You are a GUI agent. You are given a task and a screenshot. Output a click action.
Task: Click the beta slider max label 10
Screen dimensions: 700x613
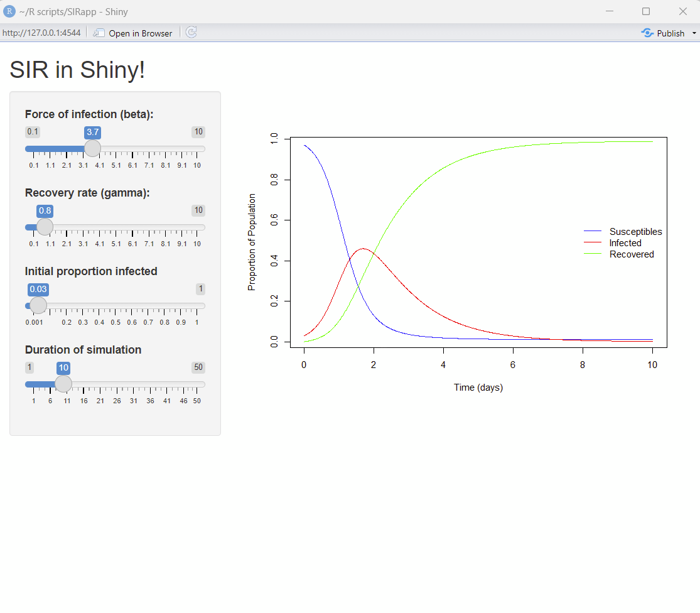198,132
